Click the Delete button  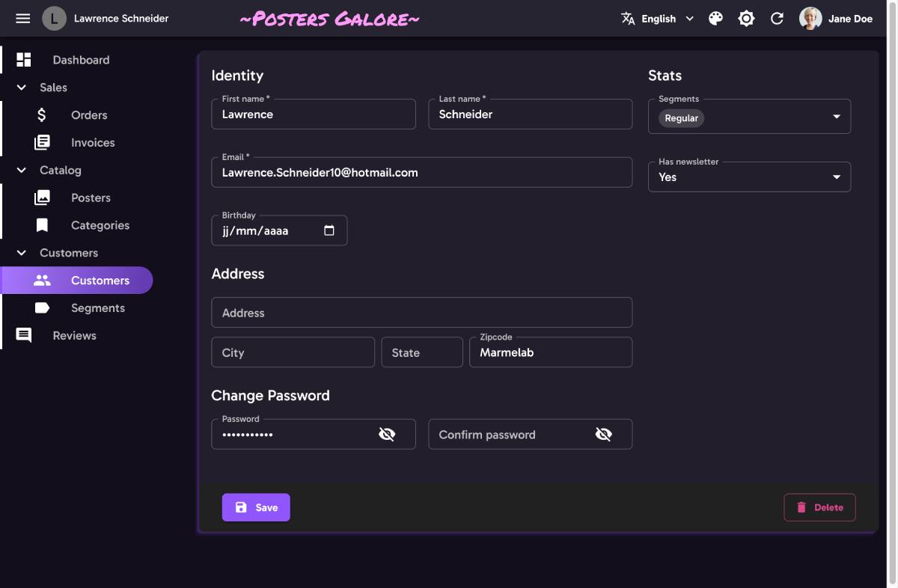819,507
